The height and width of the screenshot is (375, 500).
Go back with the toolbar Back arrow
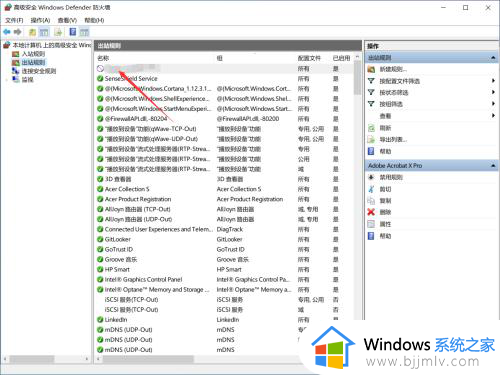[7, 32]
